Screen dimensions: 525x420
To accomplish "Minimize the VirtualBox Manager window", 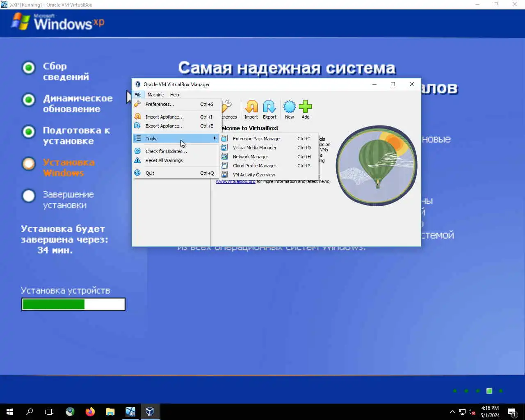I will point(374,84).
